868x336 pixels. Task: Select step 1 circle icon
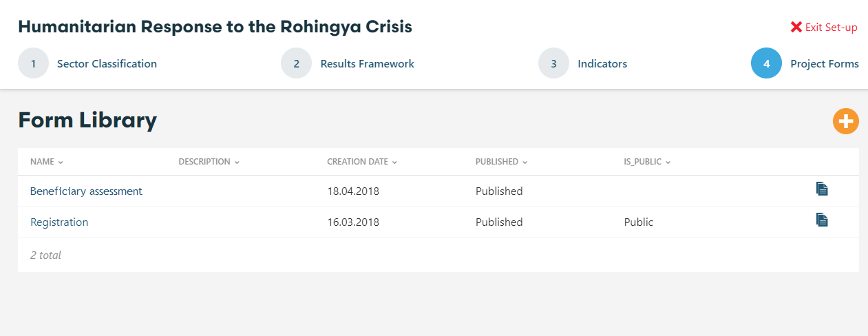(33, 64)
